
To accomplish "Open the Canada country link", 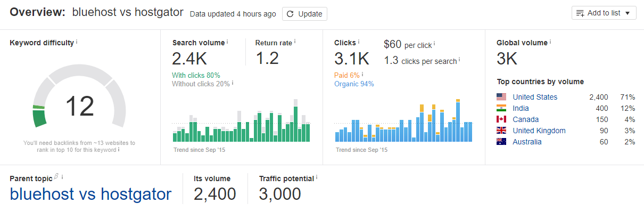I will coord(525,119).
